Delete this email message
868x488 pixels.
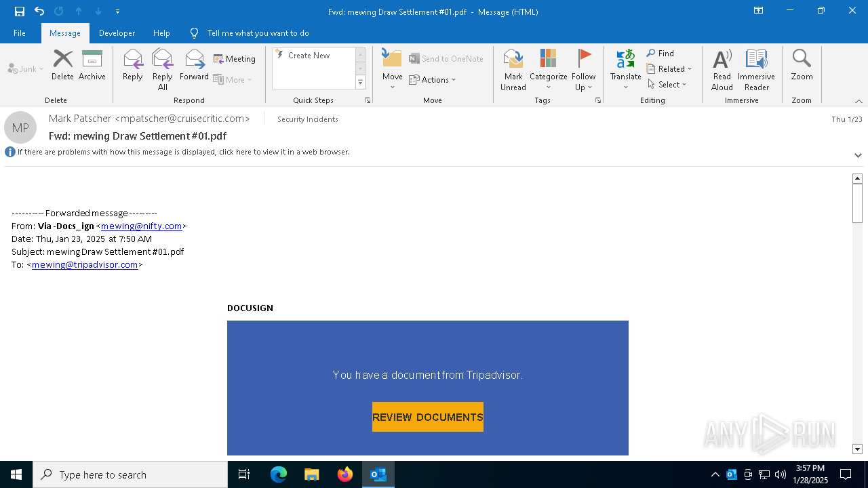[x=62, y=65]
